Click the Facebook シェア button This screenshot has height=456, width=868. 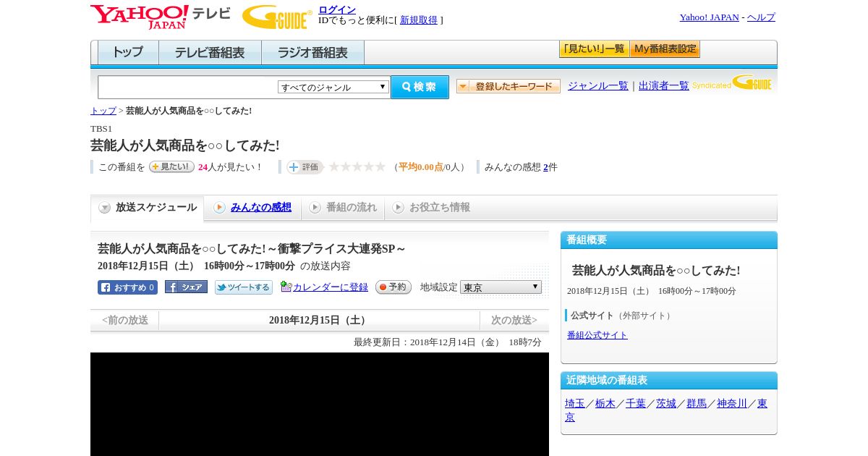(186, 287)
